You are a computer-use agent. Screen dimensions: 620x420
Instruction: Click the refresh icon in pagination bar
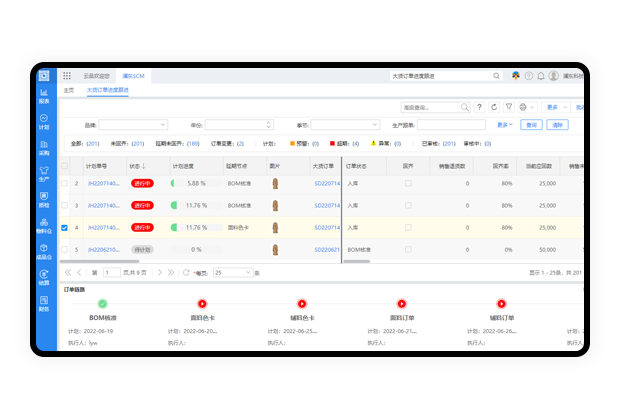click(186, 272)
